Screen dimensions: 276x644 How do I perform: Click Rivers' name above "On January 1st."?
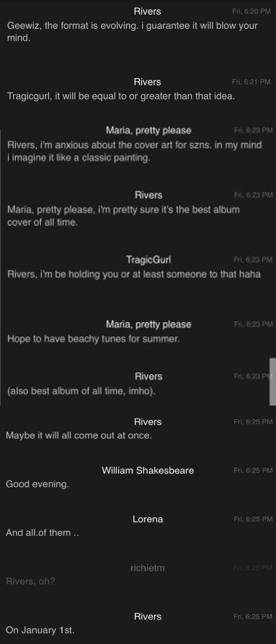click(148, 616)
